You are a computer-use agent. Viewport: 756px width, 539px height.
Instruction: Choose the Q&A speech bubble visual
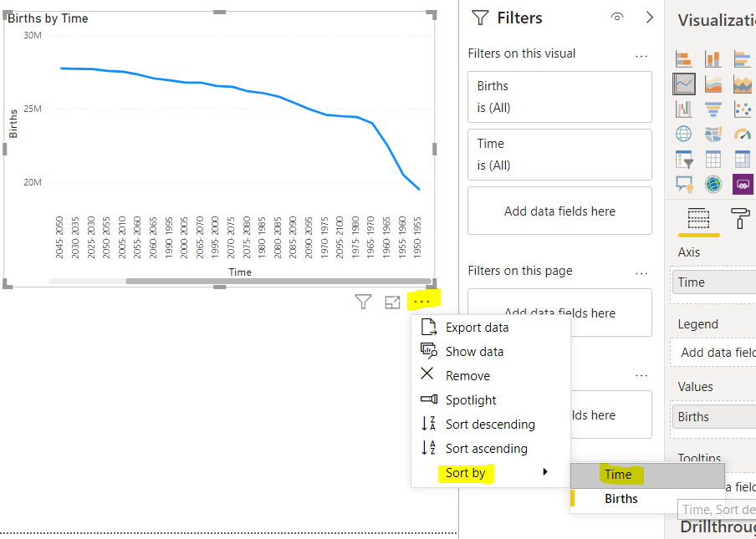coord(684,184)
